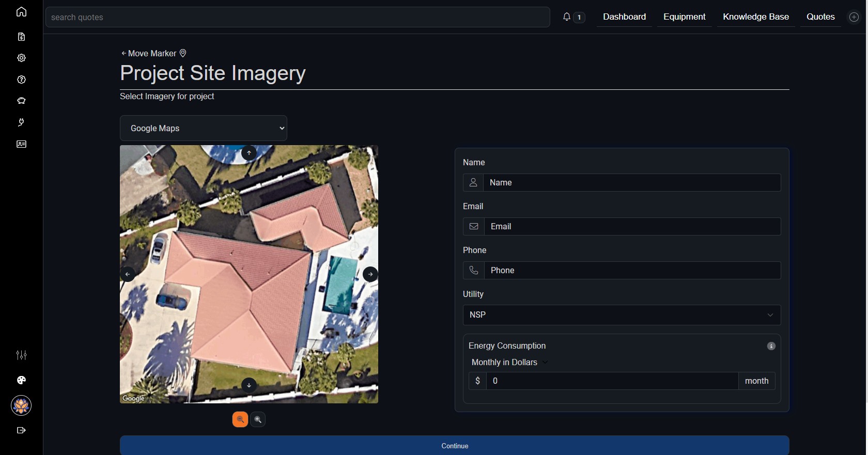Click into the Phone input field
Image resolution: width=868 pixels, height=455 pixels.
[x=632, y=271]
